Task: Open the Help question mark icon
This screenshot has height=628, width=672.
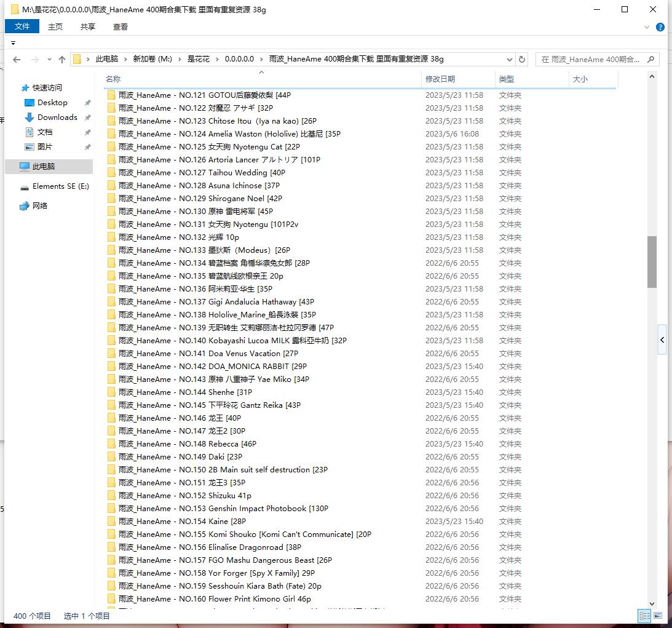Action: [x=660, y=27]
